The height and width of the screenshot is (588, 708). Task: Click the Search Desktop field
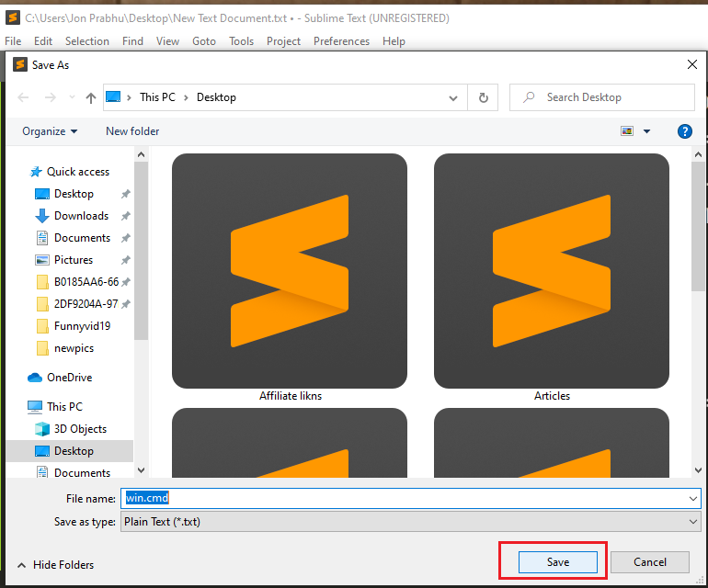click(x=602, y=97)
